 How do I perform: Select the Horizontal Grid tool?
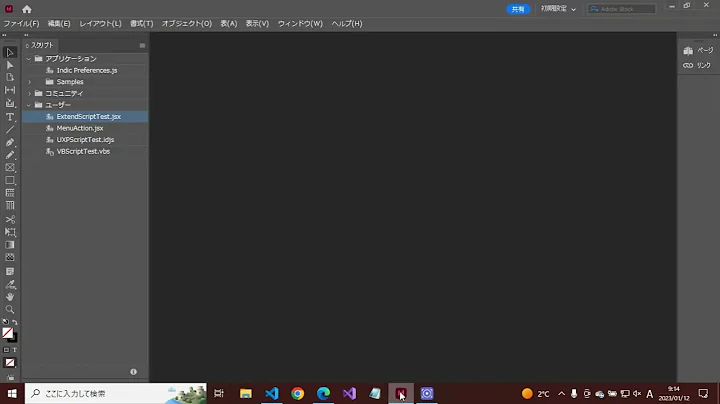pos(10,193)
